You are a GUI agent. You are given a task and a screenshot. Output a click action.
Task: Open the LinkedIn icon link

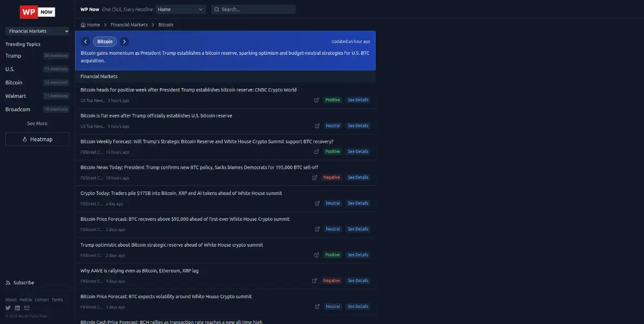pos(17,308)
